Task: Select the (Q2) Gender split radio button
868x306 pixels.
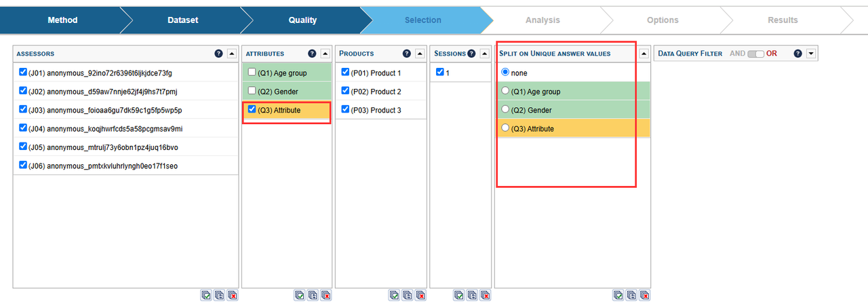Action: click(504, 109)
